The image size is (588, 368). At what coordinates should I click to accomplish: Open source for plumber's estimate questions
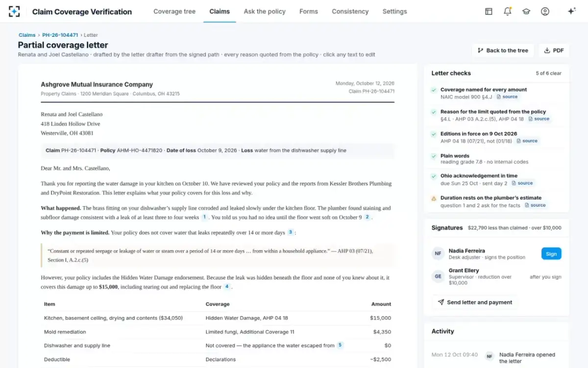(x=535, y=205)
